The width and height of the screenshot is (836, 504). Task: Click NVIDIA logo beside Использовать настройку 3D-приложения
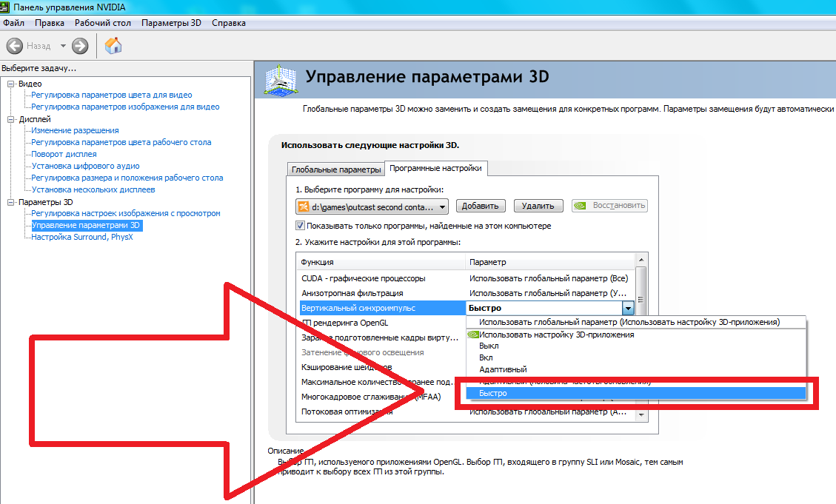click(472, 335)
